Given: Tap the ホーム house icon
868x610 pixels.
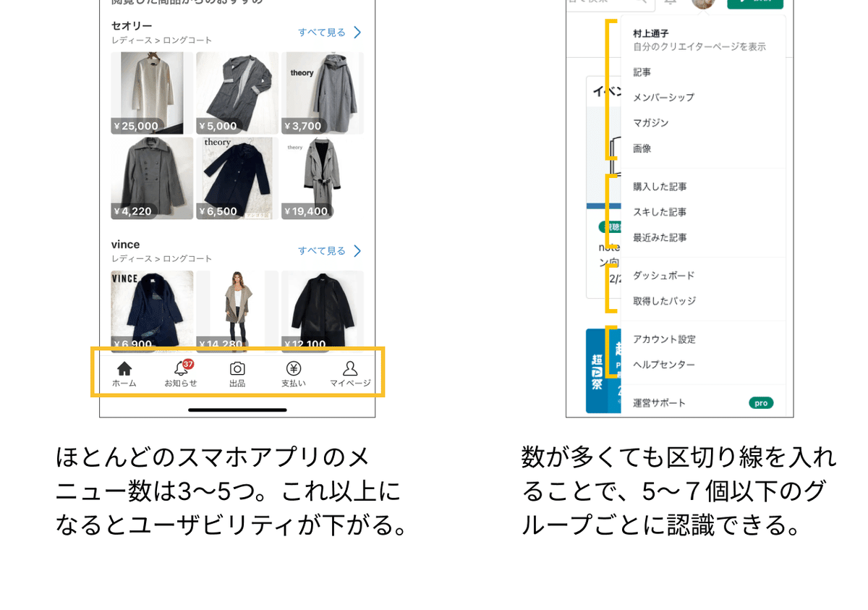Looking at the screenshot, I should pyautogui.click(x=124, y=369).
